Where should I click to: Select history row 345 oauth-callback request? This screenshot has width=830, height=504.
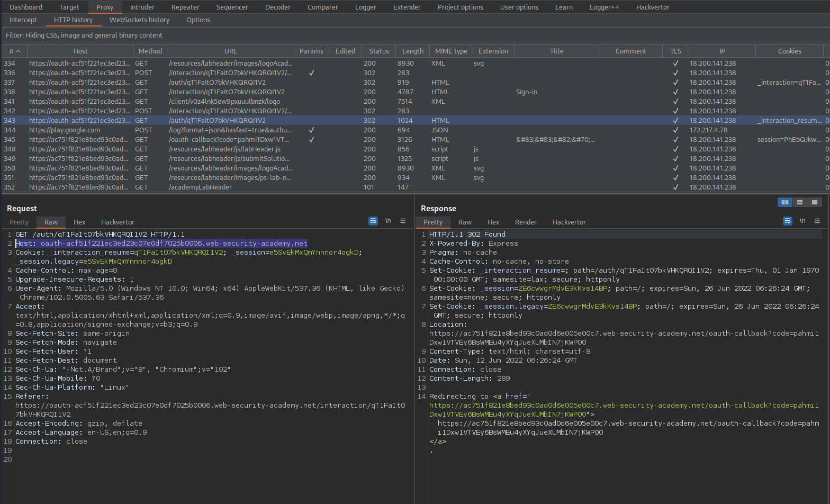pos(415,140)
